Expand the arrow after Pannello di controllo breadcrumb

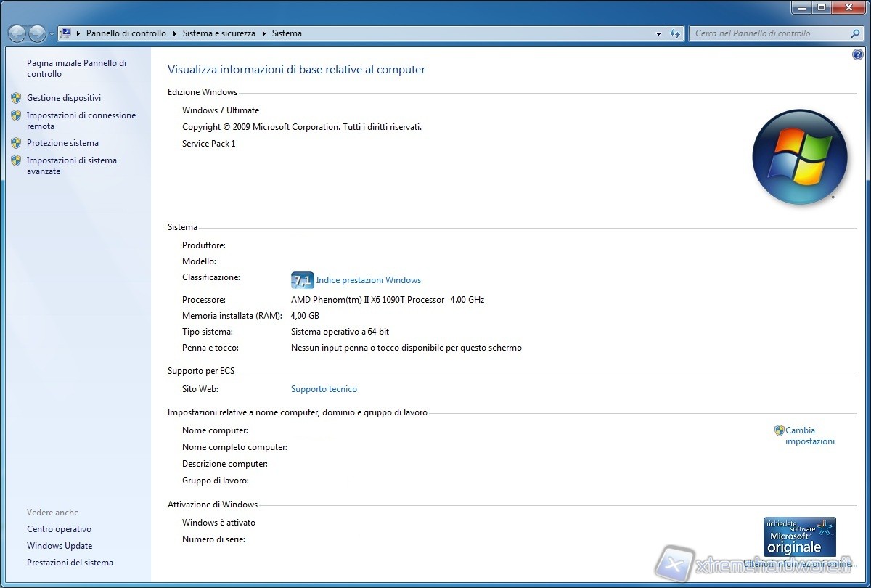tap(174, 33)
